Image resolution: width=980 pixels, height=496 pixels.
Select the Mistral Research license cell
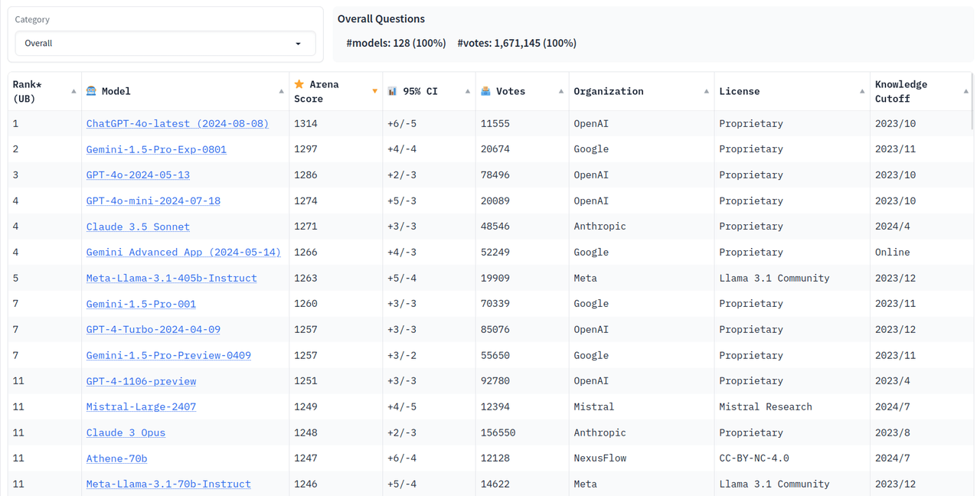tap(766, 406)
